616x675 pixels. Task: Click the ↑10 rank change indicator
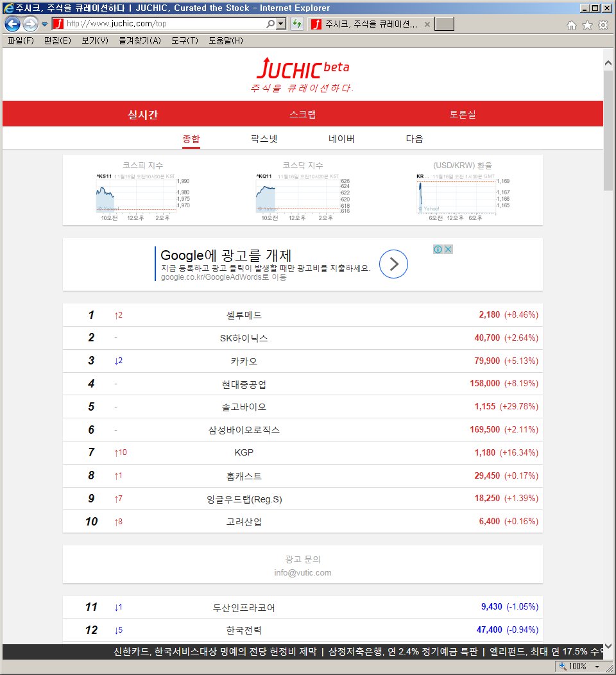pyautogui.click(x=121, y=452)
